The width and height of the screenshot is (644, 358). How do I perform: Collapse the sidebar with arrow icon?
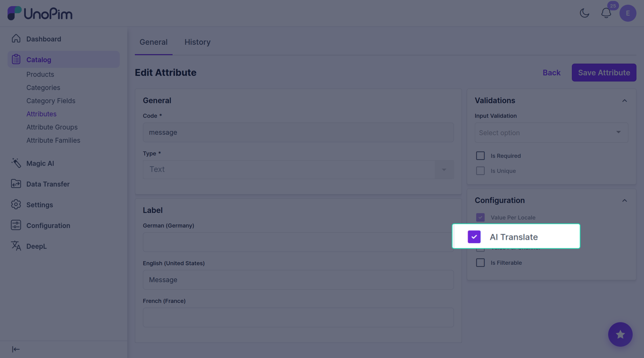click(16, 349)
